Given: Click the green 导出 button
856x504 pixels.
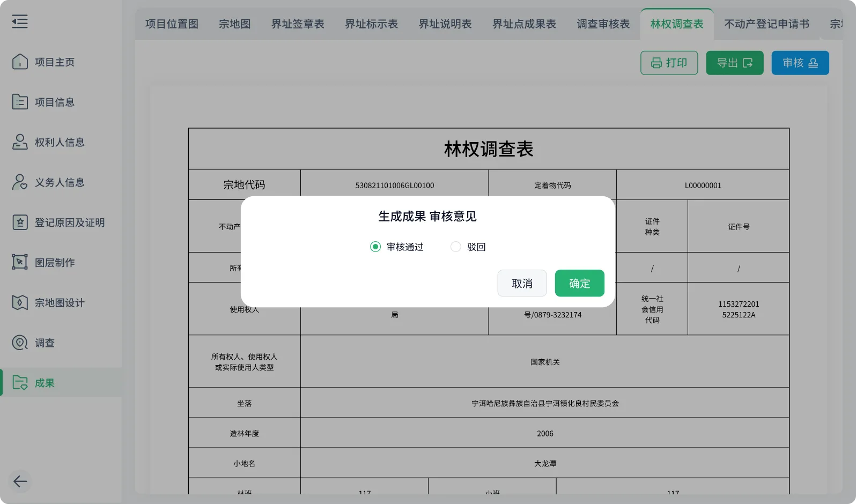Looking at the screenshot, I should click(735, 63).
